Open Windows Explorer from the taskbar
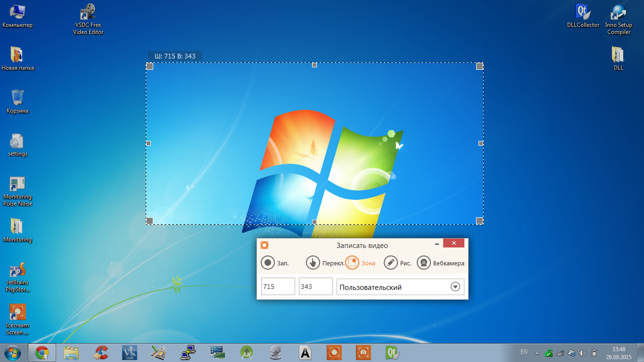The image size is (644, 362). [71, 353]
